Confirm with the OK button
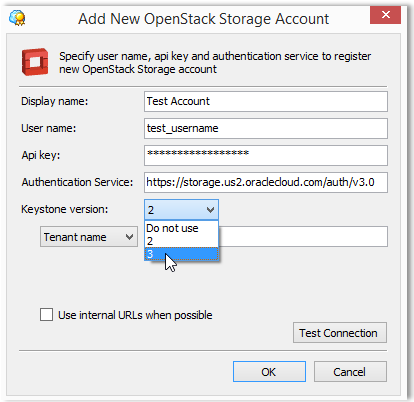414x402 pixels. [269, 372]
